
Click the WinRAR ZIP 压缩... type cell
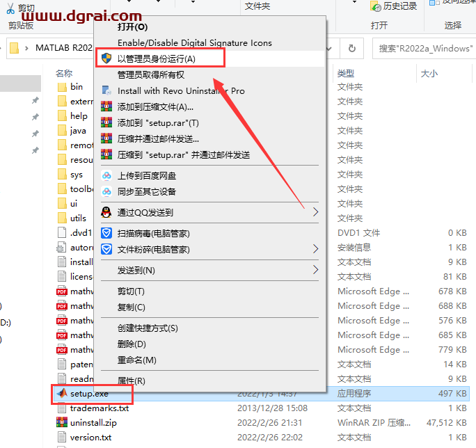pos(374,423)
